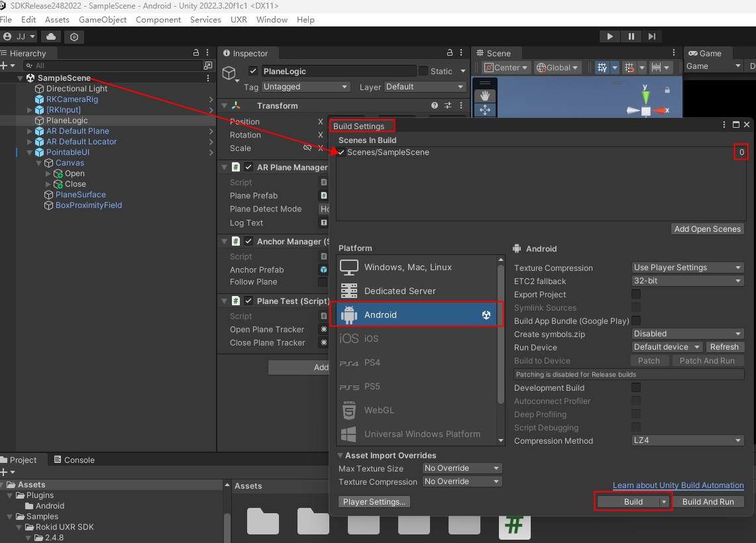Switch to the Console tab
This screenshot has height=543, width=756.
point(74,460)
